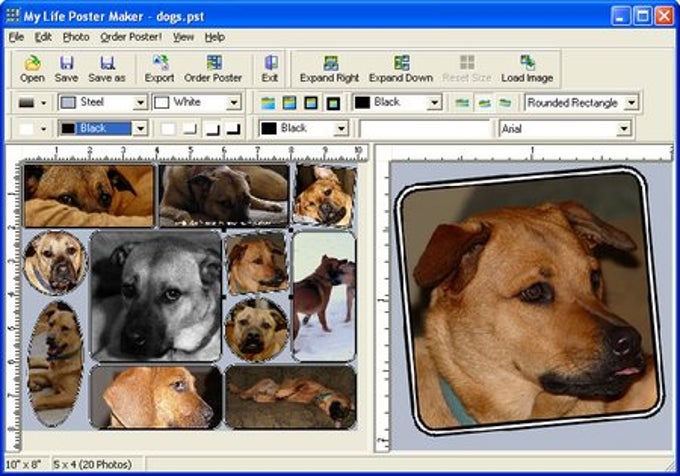Open the Help menu

(x=215, y=37)
